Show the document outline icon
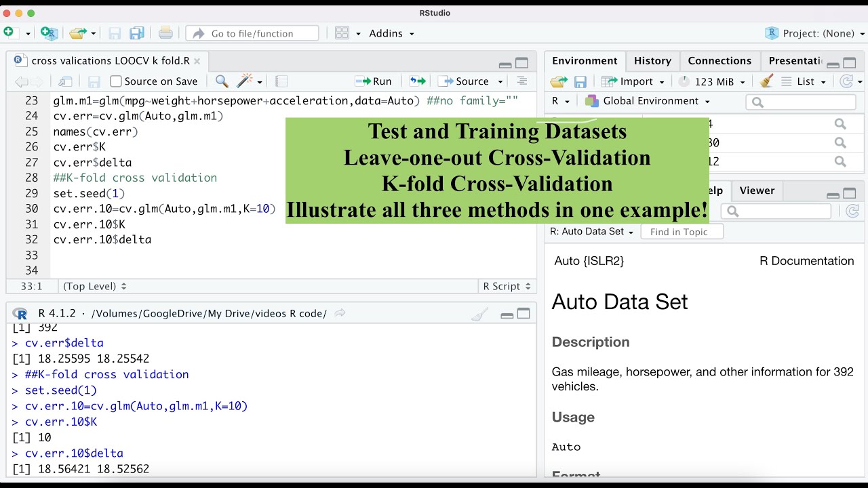 click(x=521, y=81)
